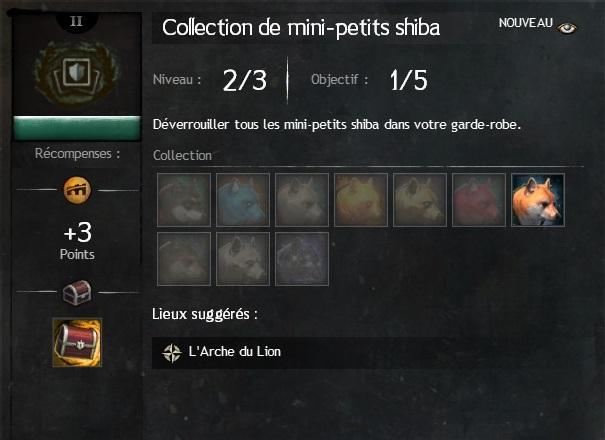Click the cream shiba icon beside the red one
The width and height of the screenshot is (605, 440).
click(420, 200)
